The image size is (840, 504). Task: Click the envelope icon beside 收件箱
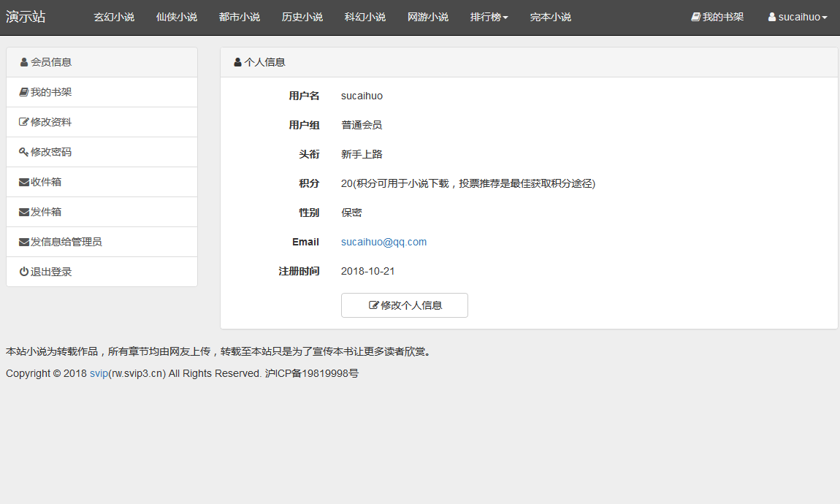[24, 183]
